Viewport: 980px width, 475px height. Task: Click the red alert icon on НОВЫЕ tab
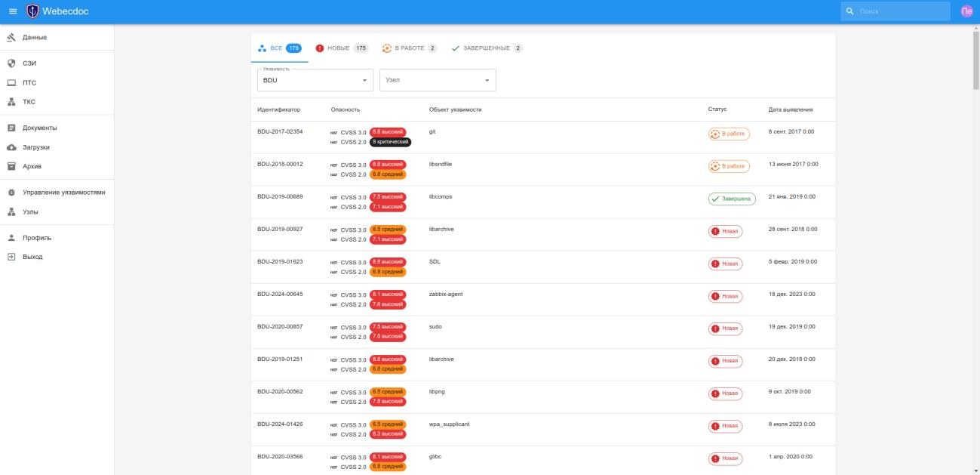point(320,48)
